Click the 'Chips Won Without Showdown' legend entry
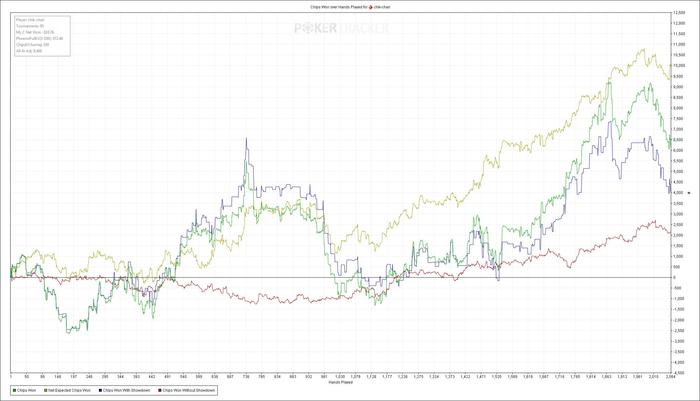700x401 pixels. coord(188,390)
